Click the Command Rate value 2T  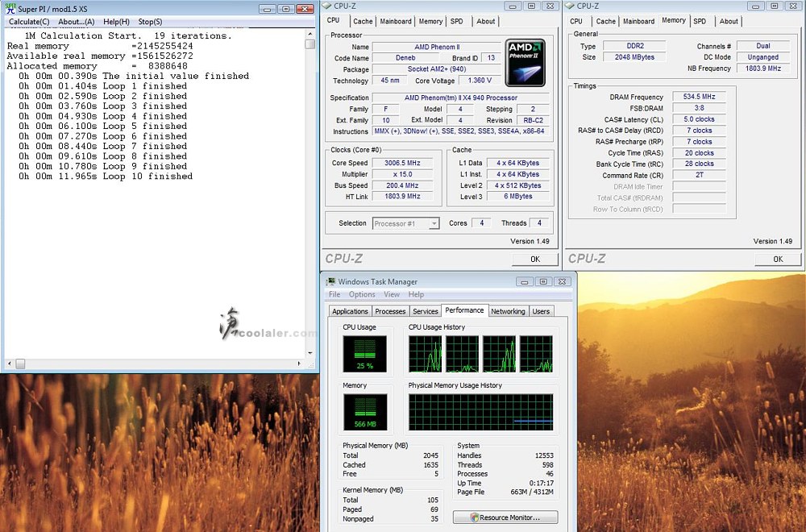click(x=699, y=175)
